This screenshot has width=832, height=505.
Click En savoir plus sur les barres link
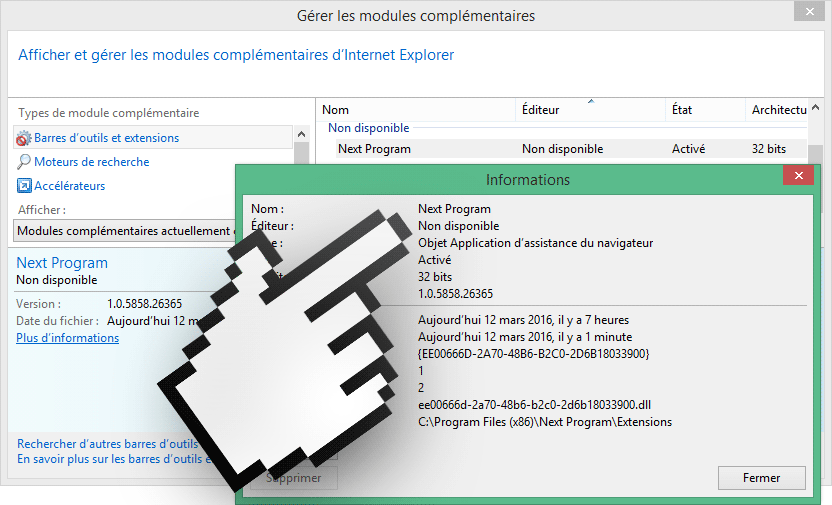pyautogui.click(x=114, y=459)
